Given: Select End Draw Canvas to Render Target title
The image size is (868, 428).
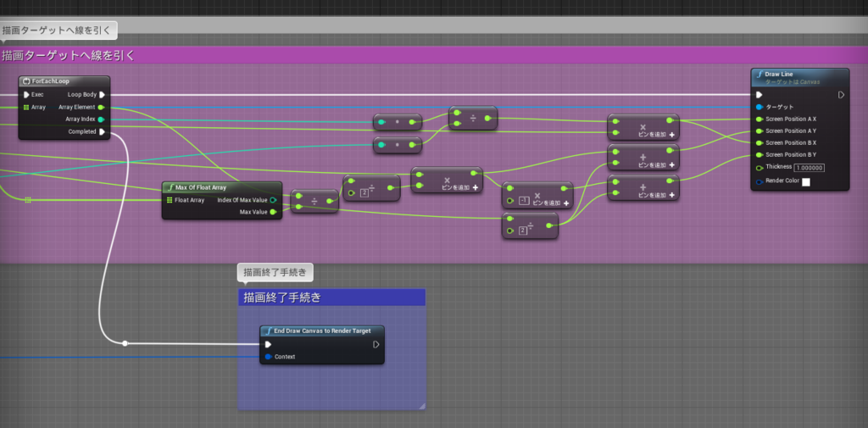Looking at the screenshot, I should pos(321,331).
